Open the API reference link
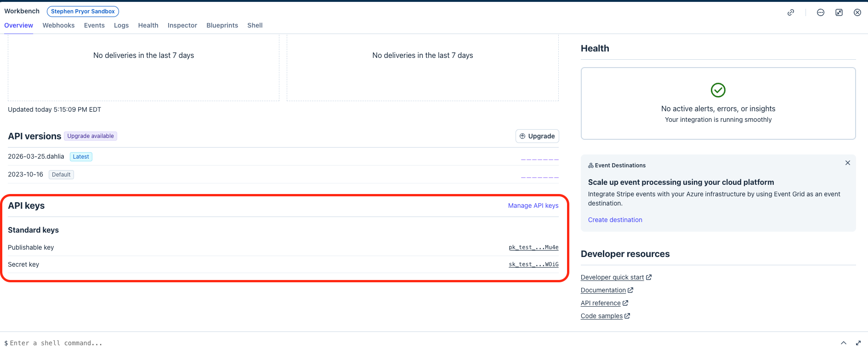The width and height of the screenshot is (868, 354). 601,303
